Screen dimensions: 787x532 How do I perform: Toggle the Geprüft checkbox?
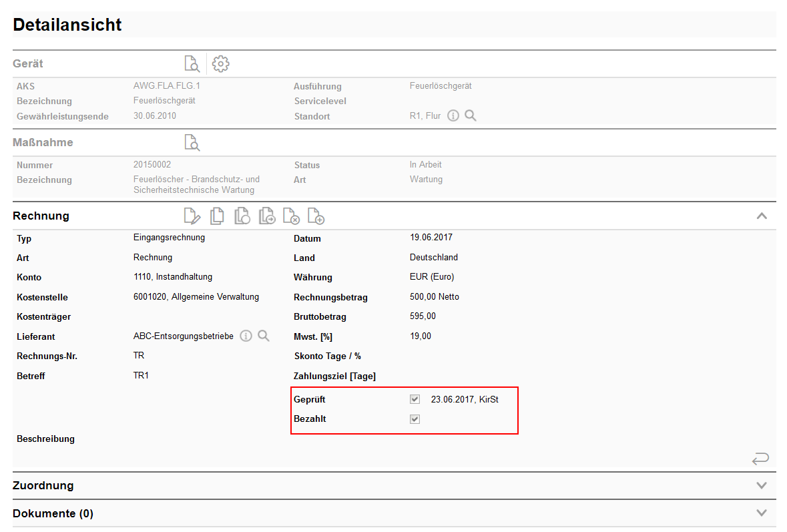coord(415,400)
